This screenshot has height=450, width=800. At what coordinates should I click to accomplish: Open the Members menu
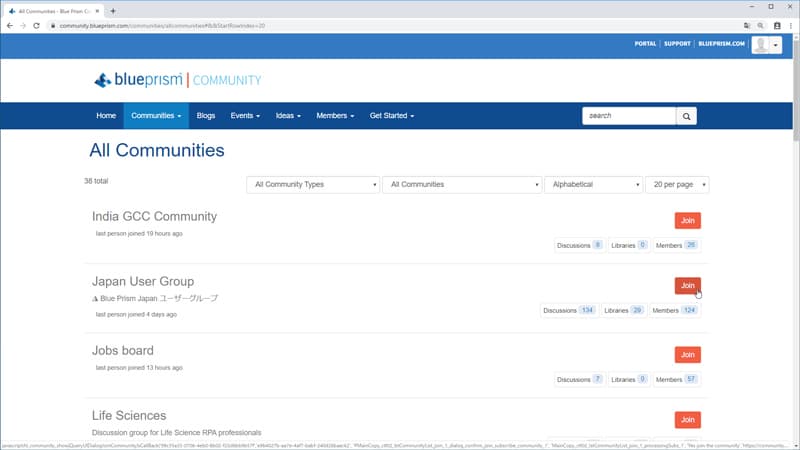(x=335, y=116)
